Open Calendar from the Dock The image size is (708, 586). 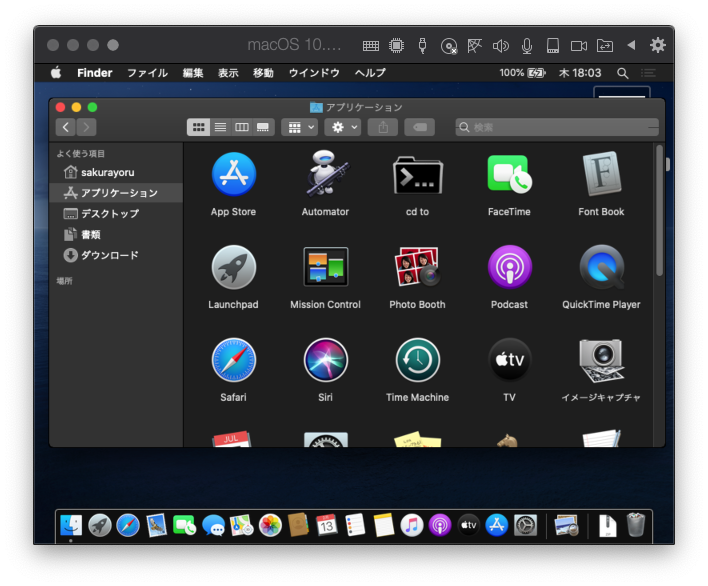326,526
